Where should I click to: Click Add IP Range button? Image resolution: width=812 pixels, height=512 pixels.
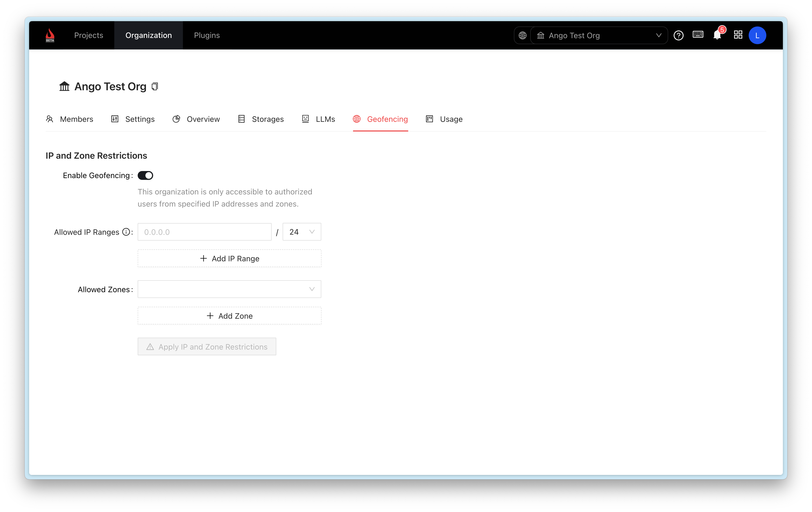coord(229,259)
